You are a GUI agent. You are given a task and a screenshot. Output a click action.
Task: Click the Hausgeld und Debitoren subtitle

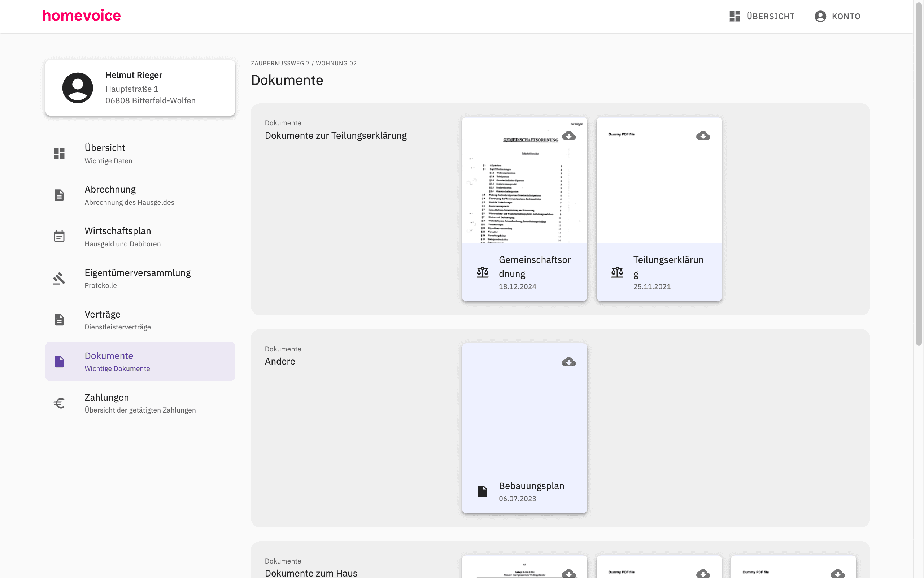pyautogui.click(x=123, y=244)
